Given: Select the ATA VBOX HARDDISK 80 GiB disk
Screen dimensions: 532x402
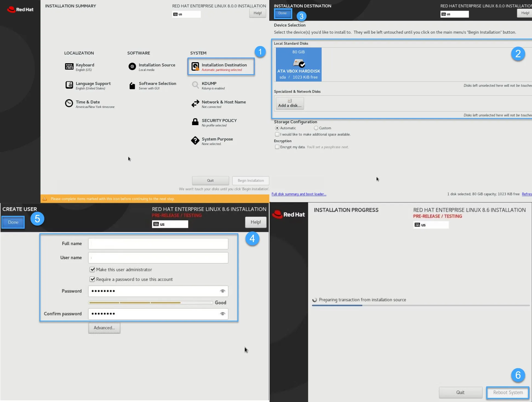Looking at the screenshot, I should (x=298, y=65).
